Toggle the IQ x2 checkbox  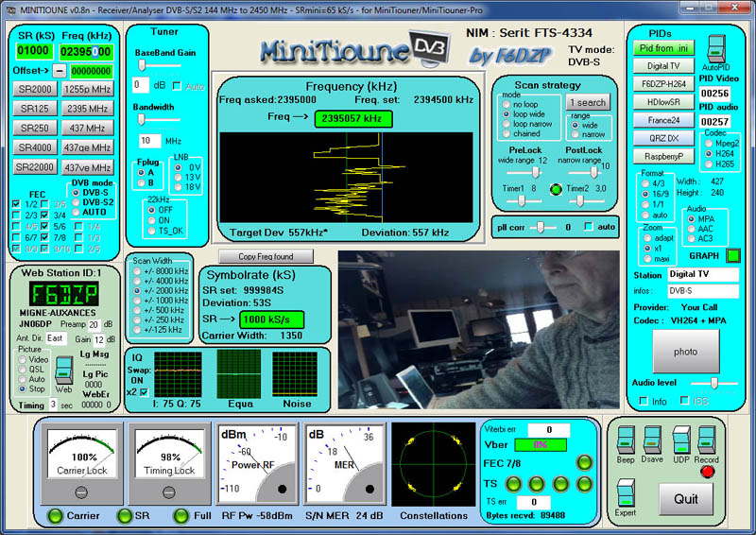144,392
